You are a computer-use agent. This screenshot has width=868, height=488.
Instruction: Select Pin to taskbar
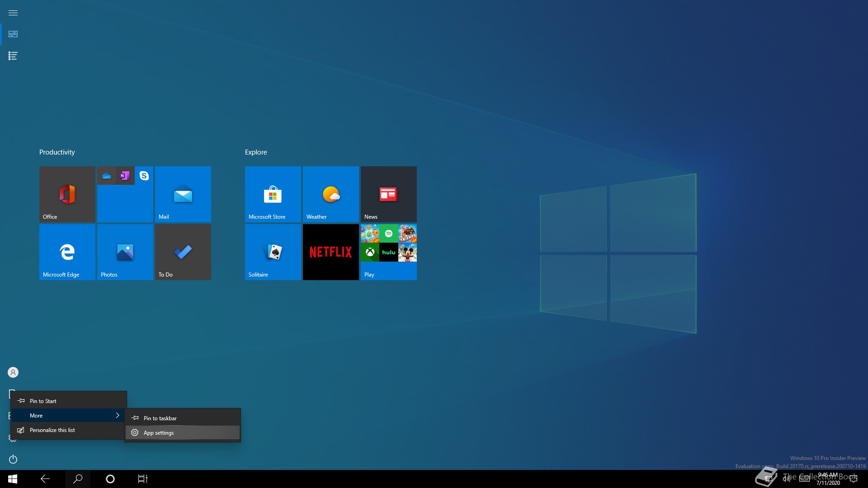183,418
